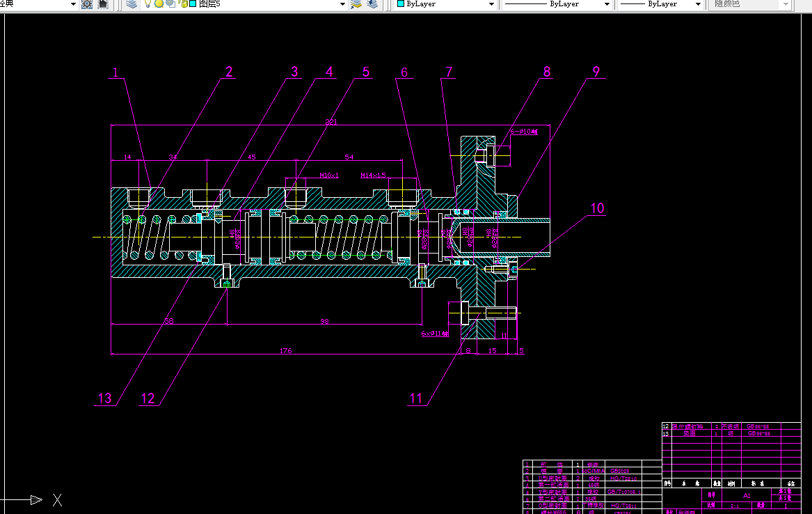Toggle layer freeze sun icon
The height and width of the screenshot is (514, 812).
159,3
